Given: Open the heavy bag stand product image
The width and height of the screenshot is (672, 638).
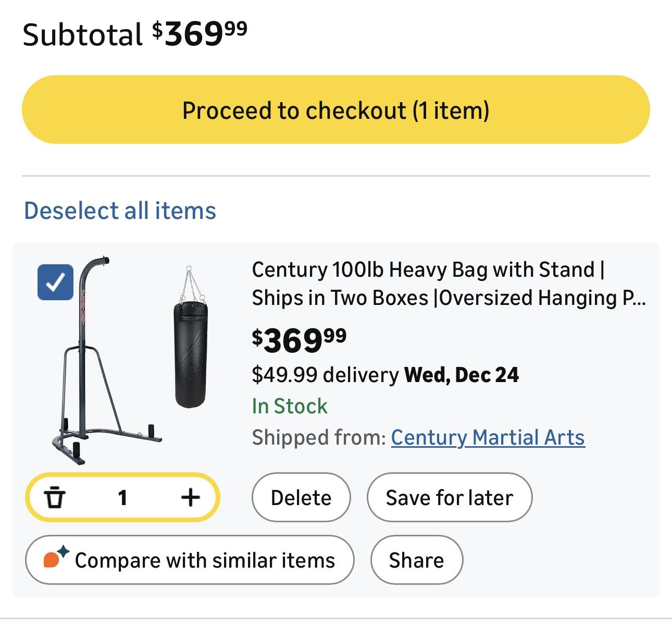Looking at the screenshot, I should tap(104, 360).
